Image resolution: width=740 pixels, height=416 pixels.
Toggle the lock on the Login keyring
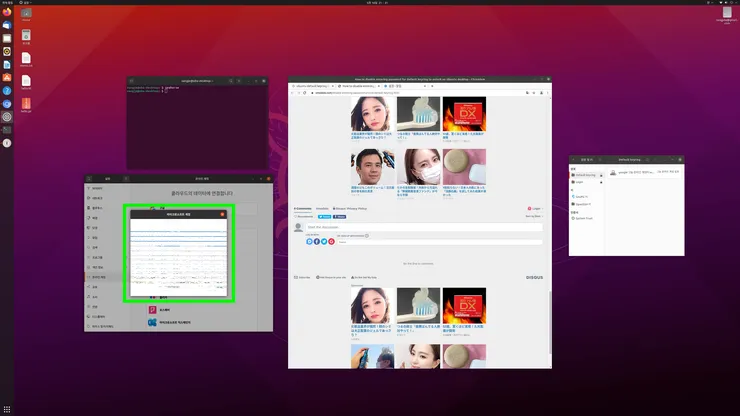coord(601,182)
